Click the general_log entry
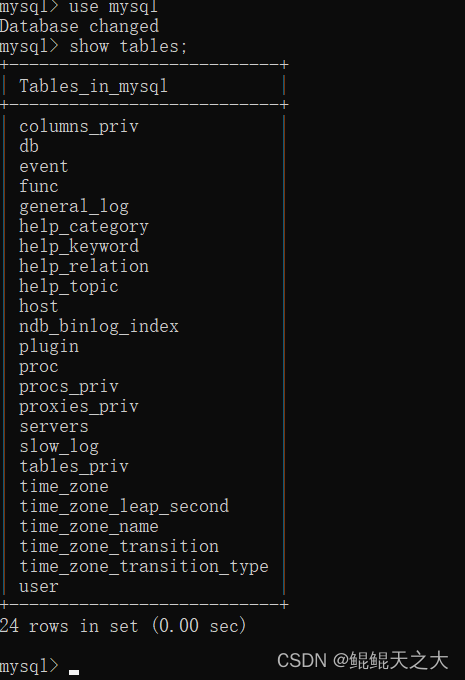465x680 pixels. [x=74, y=207]
